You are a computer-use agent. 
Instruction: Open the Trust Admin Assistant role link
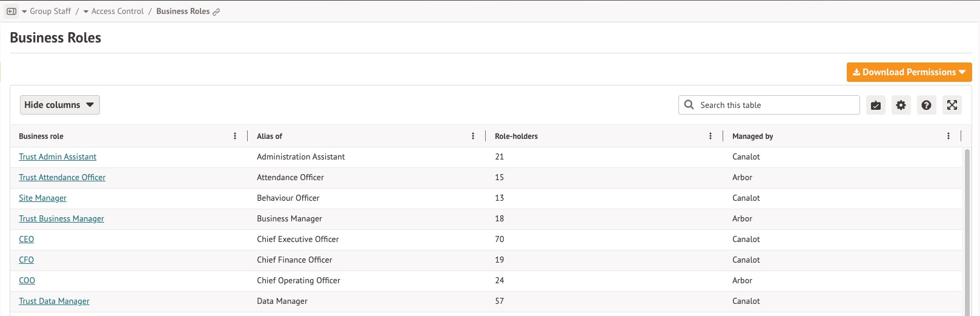[58, 157]
